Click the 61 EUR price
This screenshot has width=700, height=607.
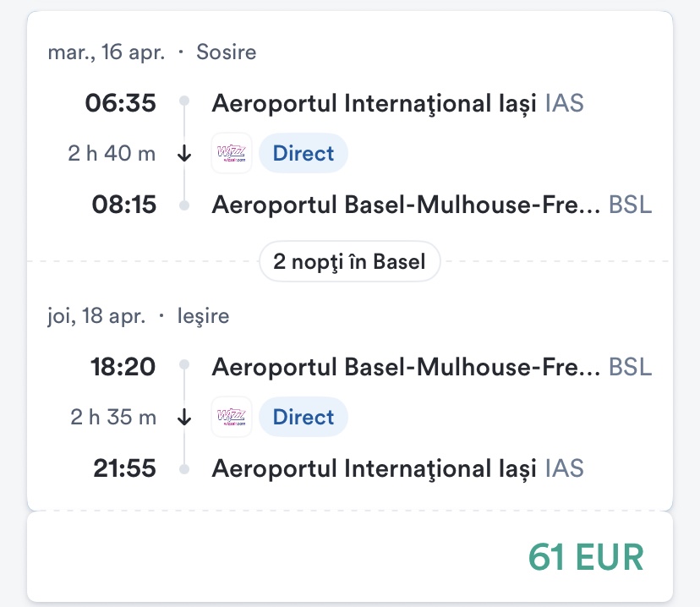[586, 558]
